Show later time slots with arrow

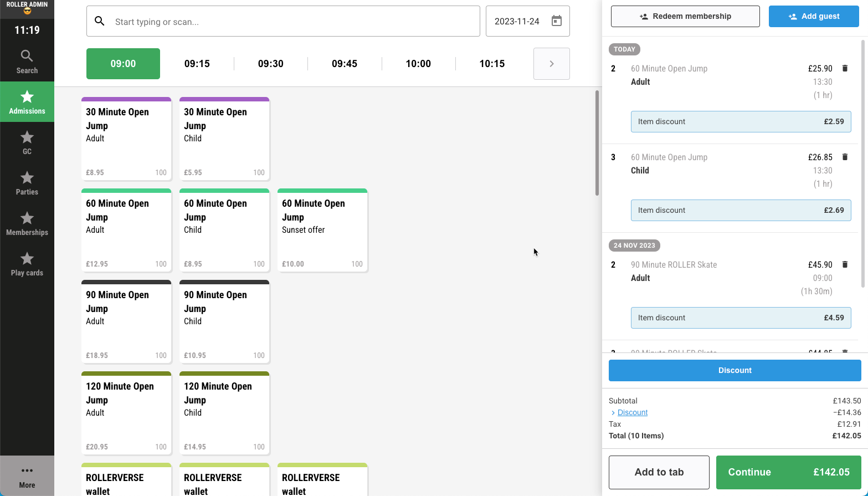point(552,64)
